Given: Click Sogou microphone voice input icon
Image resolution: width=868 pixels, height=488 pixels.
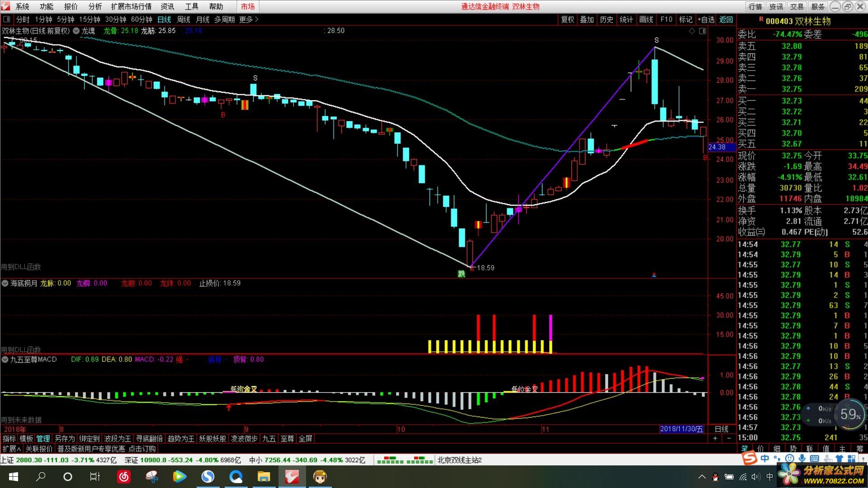Looking at the screenshot, I should tap(802, 459).
